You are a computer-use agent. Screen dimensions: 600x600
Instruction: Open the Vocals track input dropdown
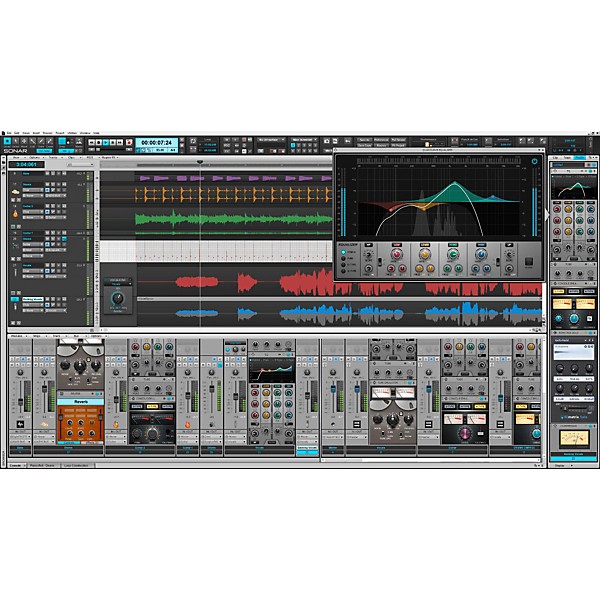point(33,276)
